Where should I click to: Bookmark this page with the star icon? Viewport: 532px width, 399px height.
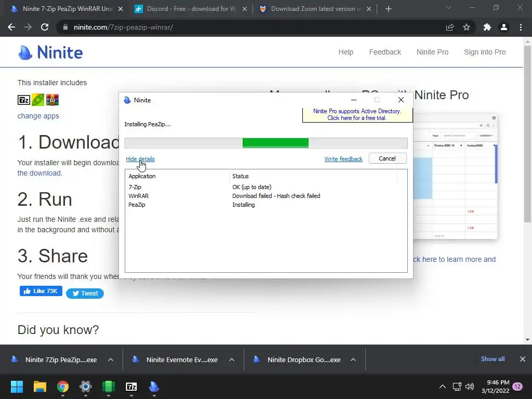[467, 27]
